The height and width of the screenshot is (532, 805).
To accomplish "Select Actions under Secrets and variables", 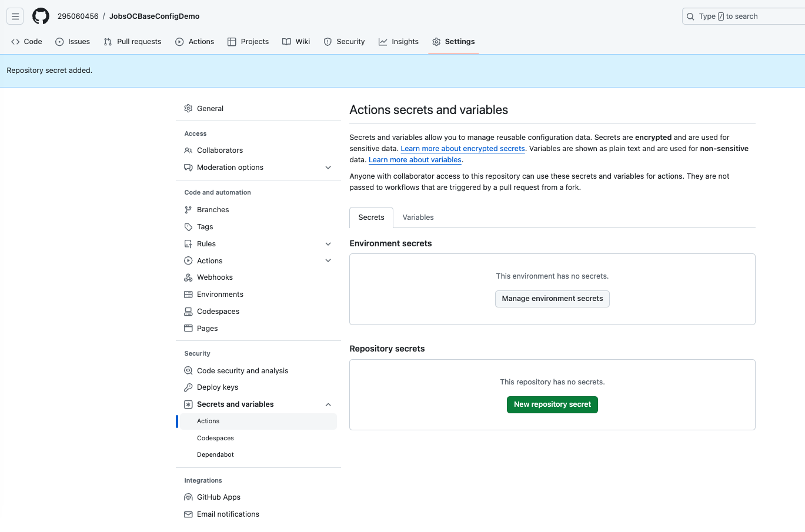I will [x=258, y=421].
